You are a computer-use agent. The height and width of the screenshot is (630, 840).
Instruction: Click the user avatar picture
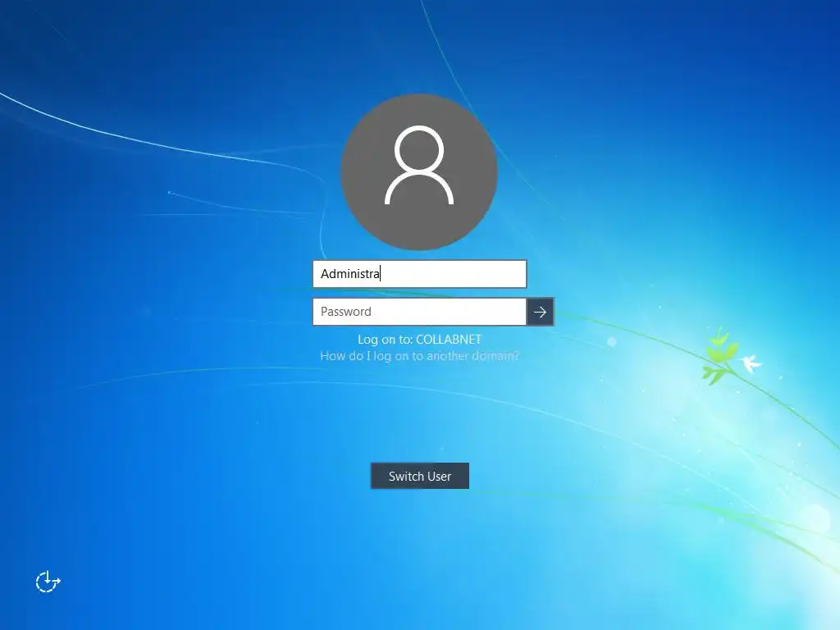pyautogui.click(x=419, y=172)
